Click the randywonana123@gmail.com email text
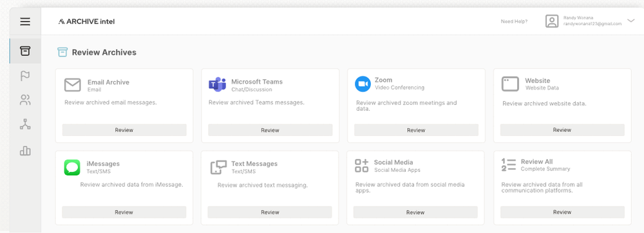This screenshot has height=233, width=644. [x=592, y=24]
